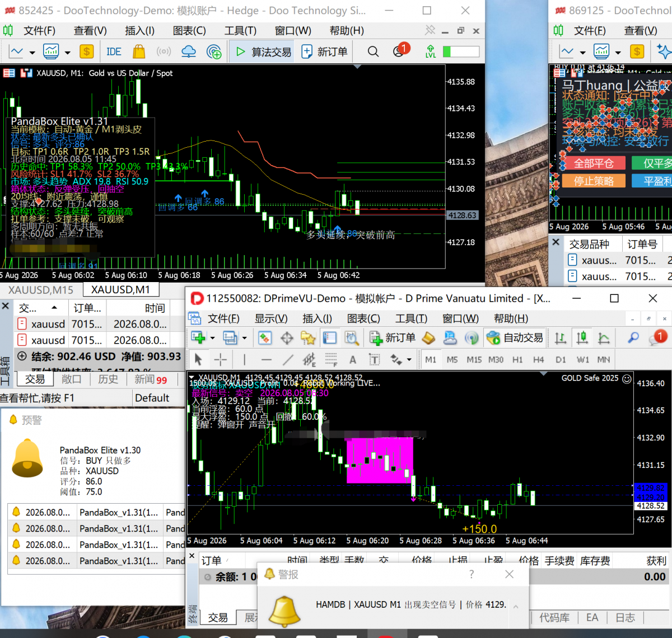This screenshot has width=672, height=638.
Task: Select the Fibonacci retracement tool in DPrimeVU
Action: [x=331, y=359]
